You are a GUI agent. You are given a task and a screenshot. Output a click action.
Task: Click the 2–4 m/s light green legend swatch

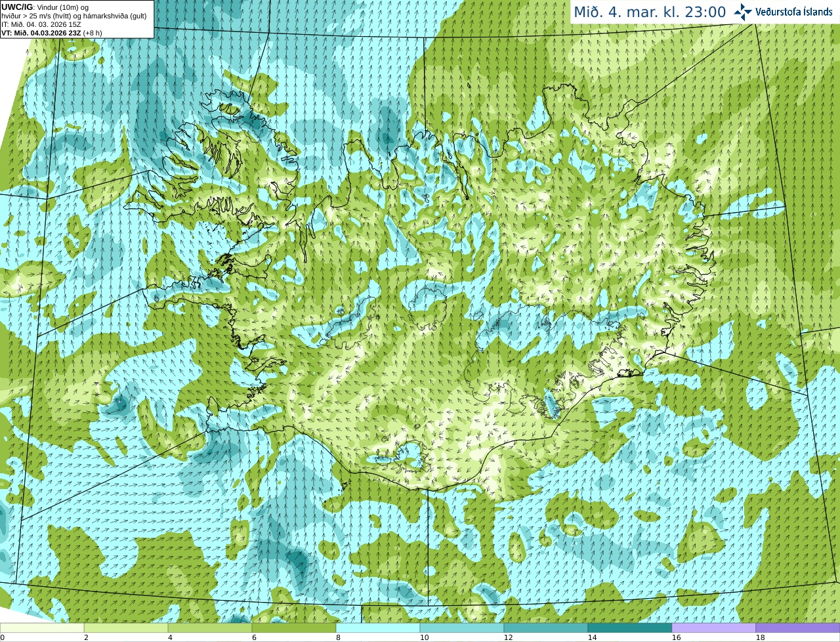tap(126, 628)
